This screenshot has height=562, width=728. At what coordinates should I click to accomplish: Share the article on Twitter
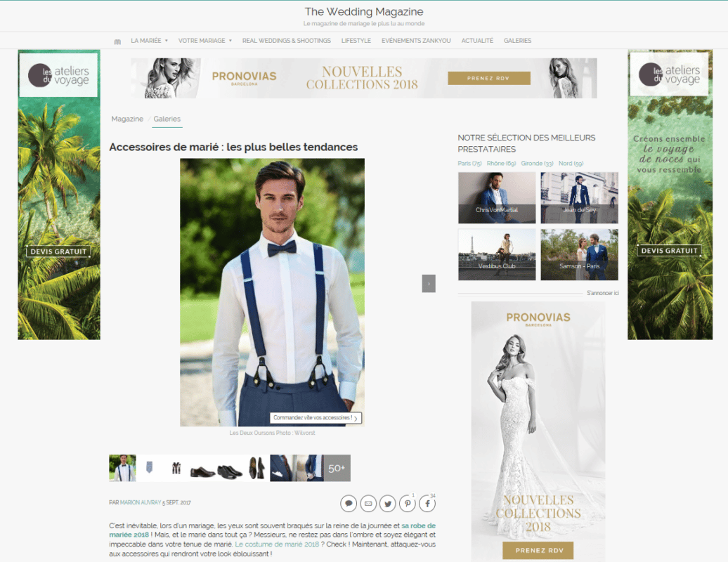tap(387, 503)
